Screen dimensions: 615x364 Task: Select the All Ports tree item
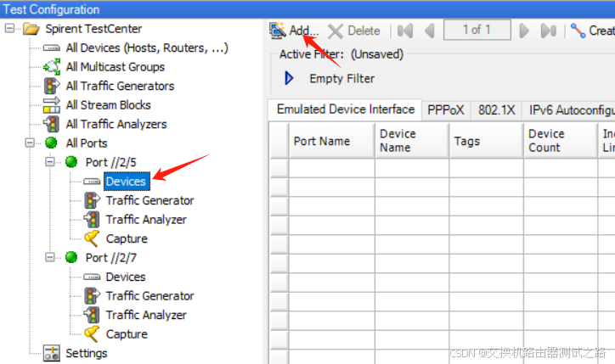click(x=87, y=143)
